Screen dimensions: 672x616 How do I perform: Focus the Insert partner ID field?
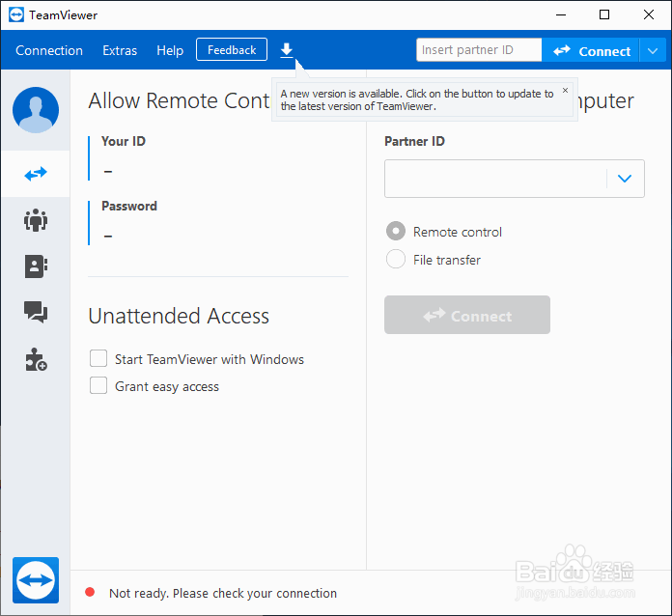click(479, 50)
